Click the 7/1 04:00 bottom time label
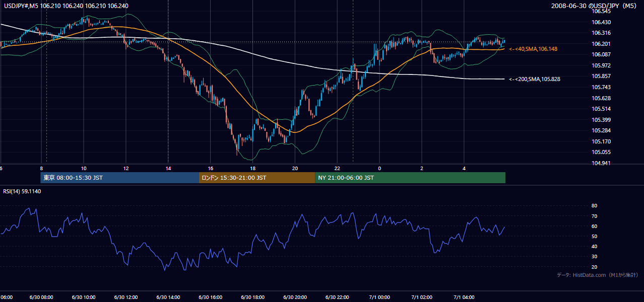The height and width of the screenshot is (302, 644). (465, 297)
